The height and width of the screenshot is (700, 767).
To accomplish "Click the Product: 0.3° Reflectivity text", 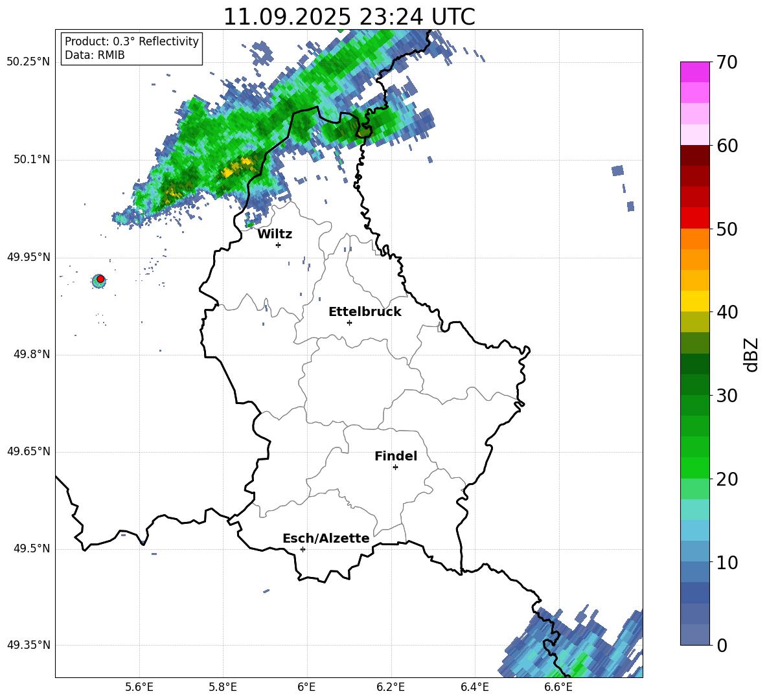I will coord(132,41).
